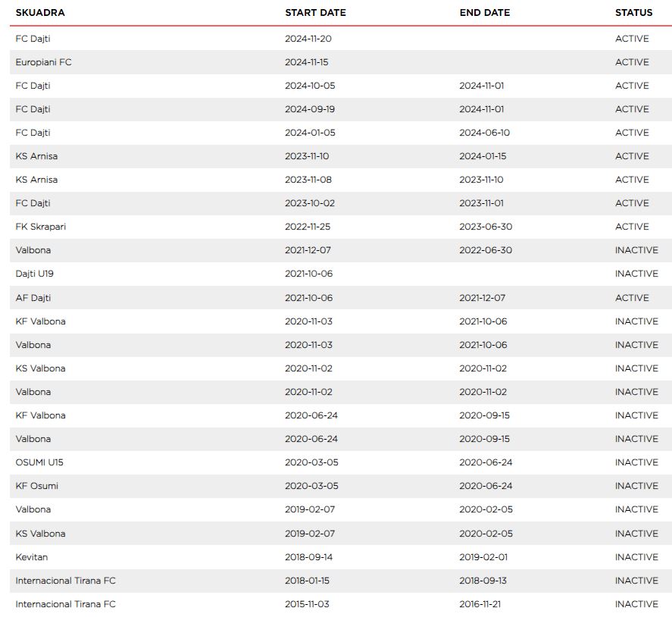Image resolution: width=672 pixels, height=617 pixels.
Task: Click the END DATE column header
Action: pos(484,13)
